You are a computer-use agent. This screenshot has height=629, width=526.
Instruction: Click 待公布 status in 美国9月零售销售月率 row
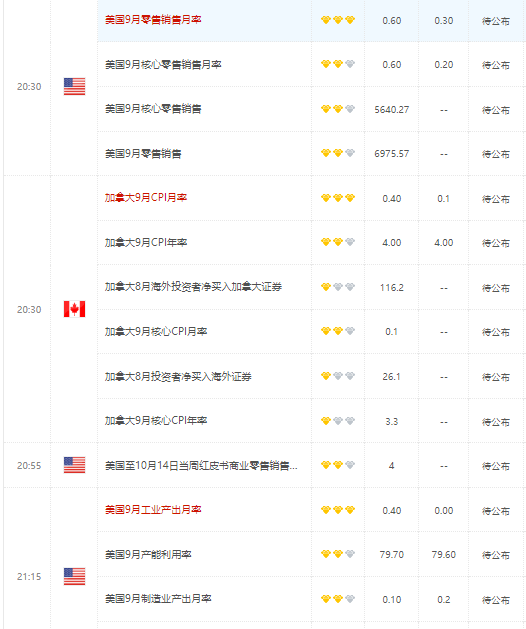(x=496, y=21)
